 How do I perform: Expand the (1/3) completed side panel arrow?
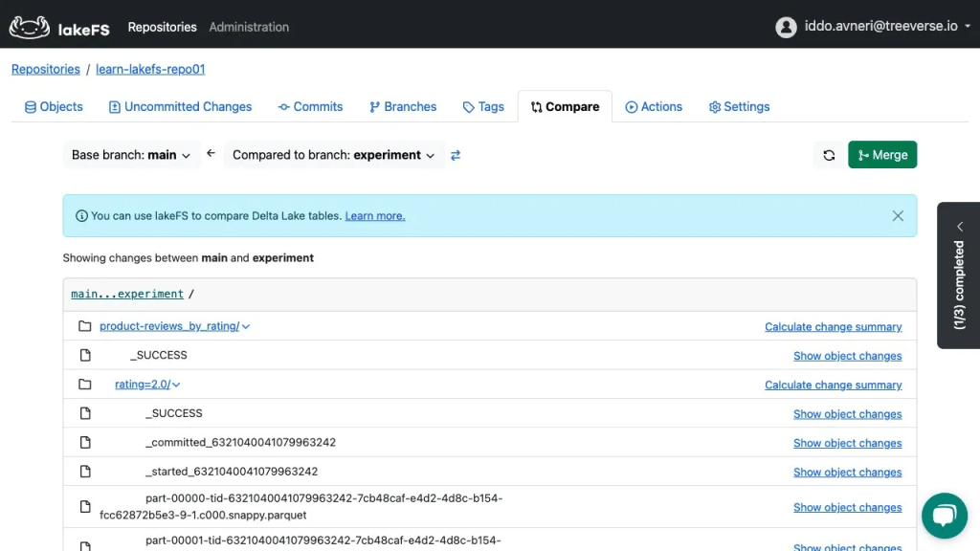tap(960, 227)
